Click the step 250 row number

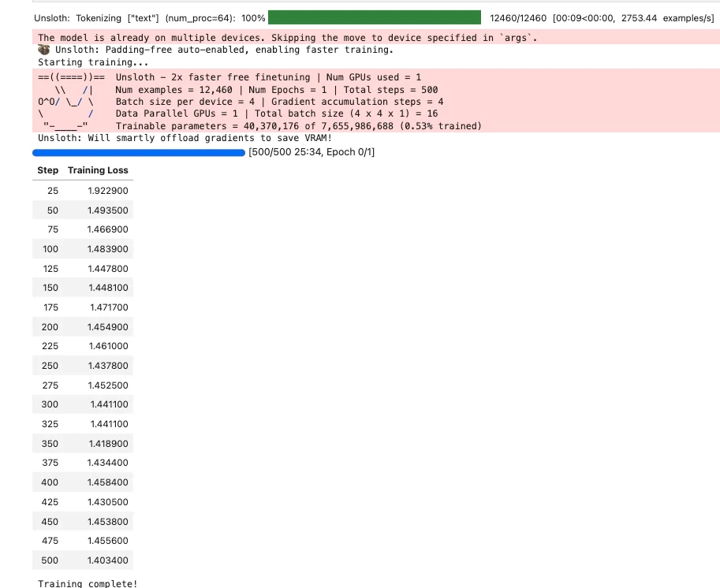pos(50,366)
